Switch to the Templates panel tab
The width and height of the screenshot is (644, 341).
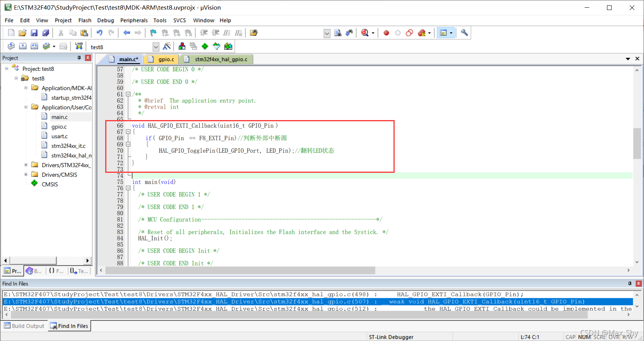tap(79, 271)
